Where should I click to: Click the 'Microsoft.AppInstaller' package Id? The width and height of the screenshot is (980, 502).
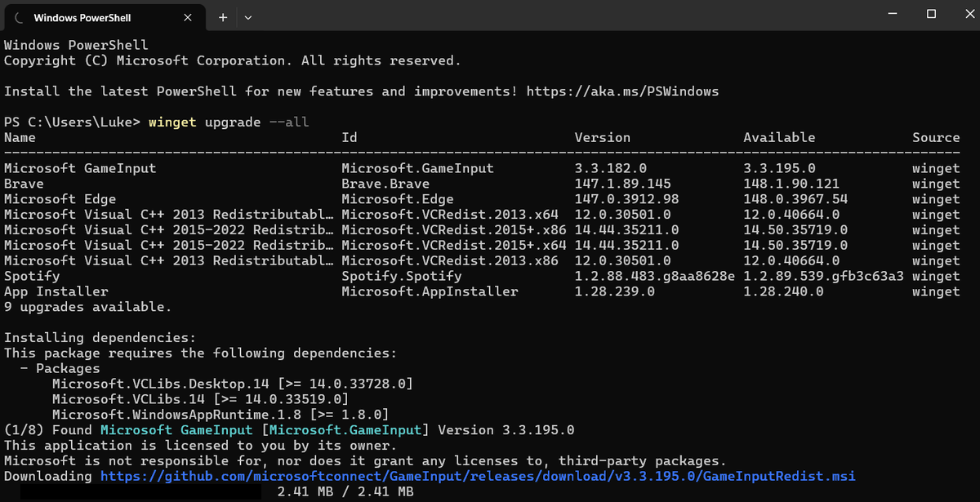430,292
